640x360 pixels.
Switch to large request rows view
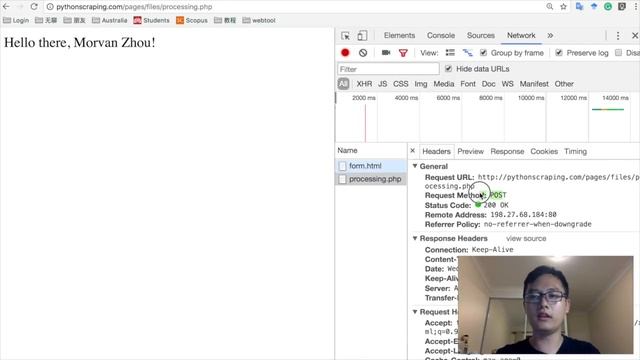click(450, 53)
